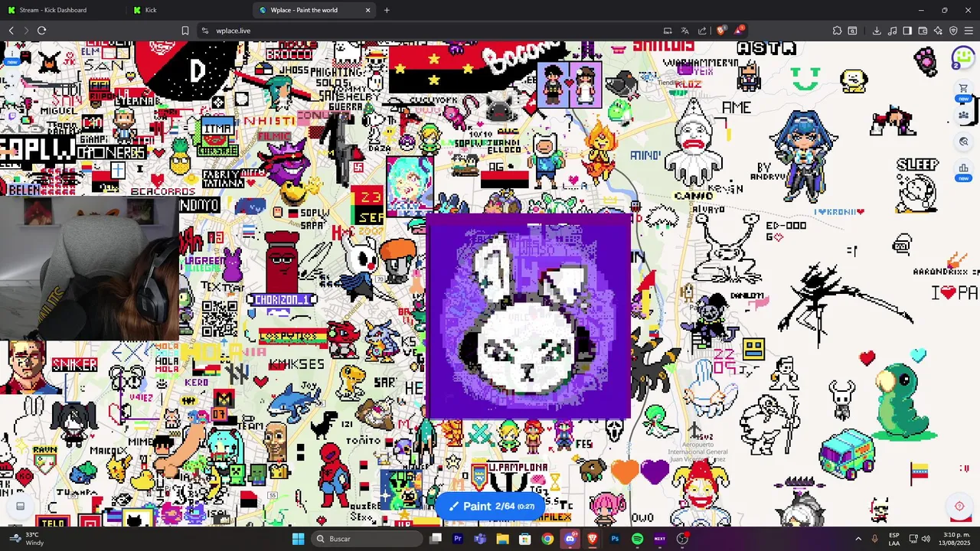Open Discord from the taskbar

570,539
